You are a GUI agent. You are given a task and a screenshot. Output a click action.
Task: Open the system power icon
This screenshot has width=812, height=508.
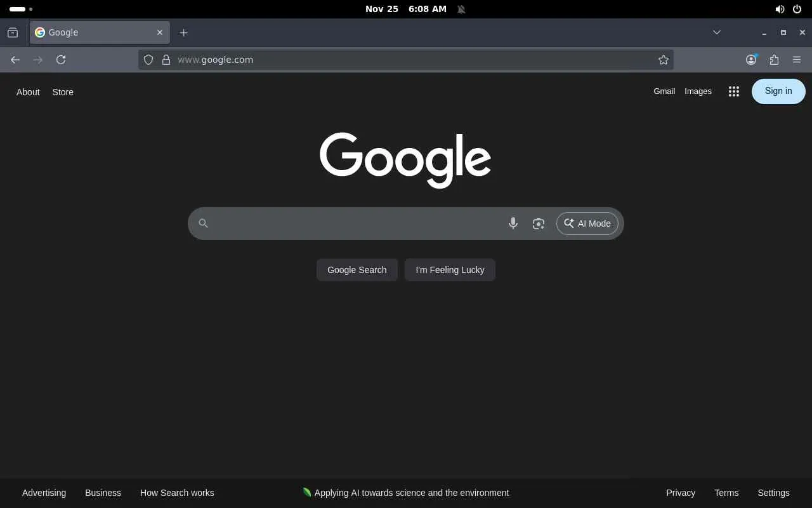[x=797, y=9]
